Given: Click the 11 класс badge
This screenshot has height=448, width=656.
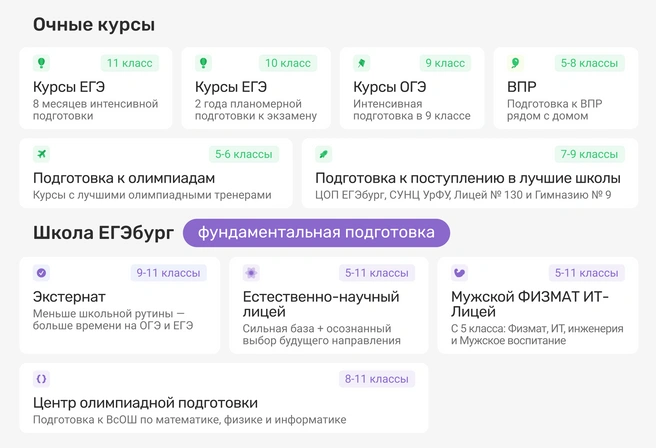Looking at the screenshot, I should [130, 63].
